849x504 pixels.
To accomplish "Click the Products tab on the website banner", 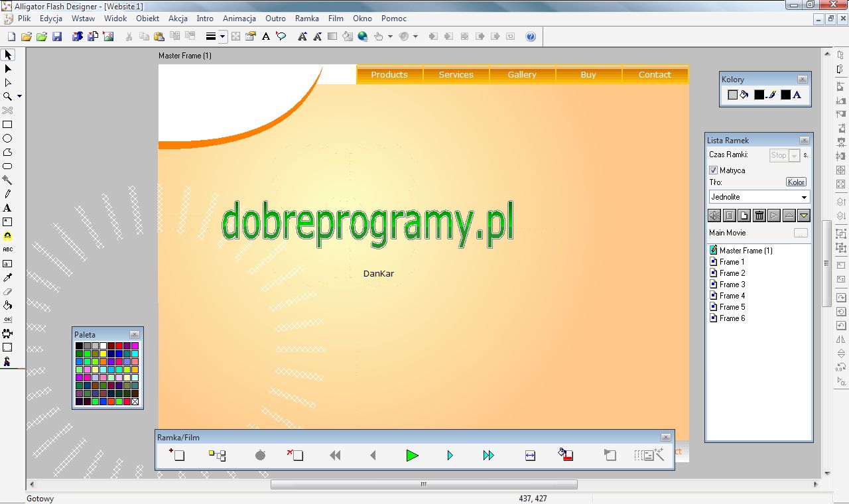I will (389, 74).
